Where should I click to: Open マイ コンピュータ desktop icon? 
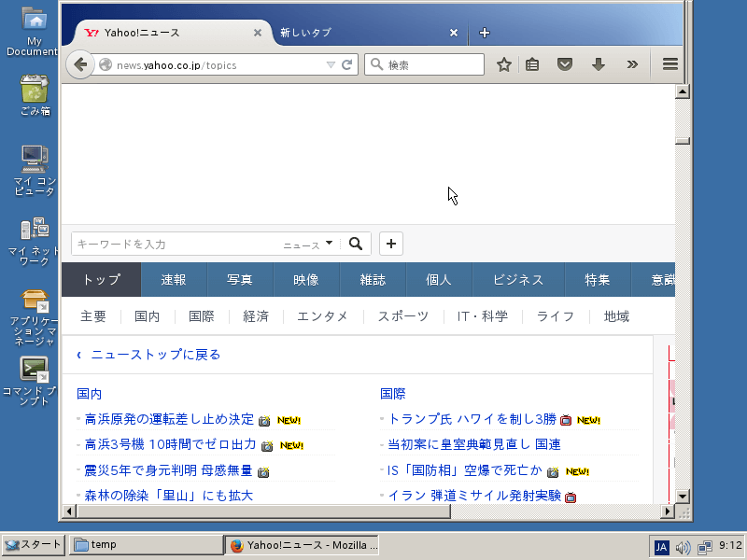click(35, 171)
